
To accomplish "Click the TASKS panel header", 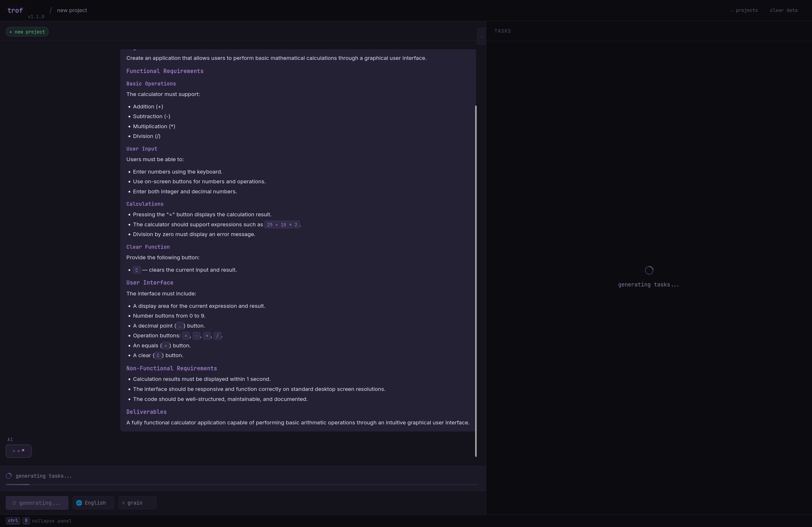I will (503, 31).
